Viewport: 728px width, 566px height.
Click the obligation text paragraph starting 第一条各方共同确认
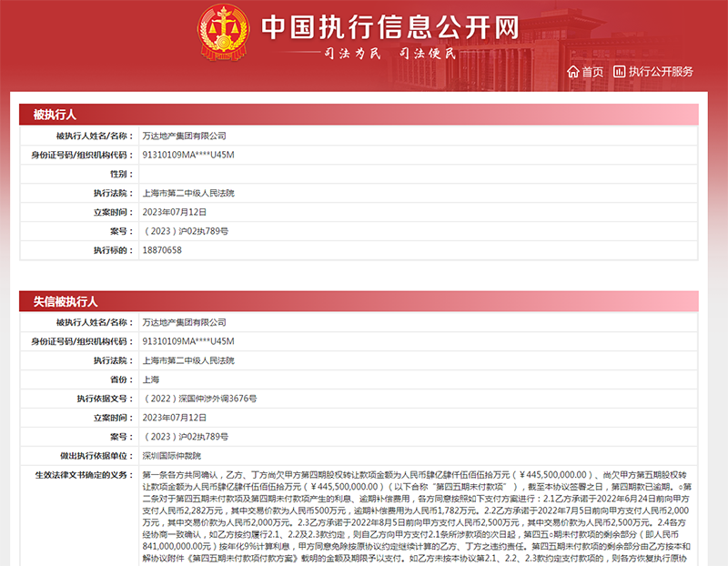[417, 516]
